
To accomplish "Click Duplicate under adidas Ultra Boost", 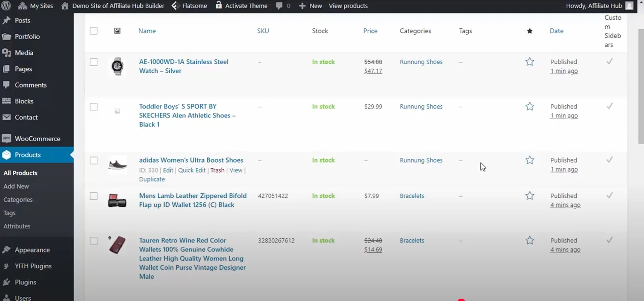I will 152,179.
